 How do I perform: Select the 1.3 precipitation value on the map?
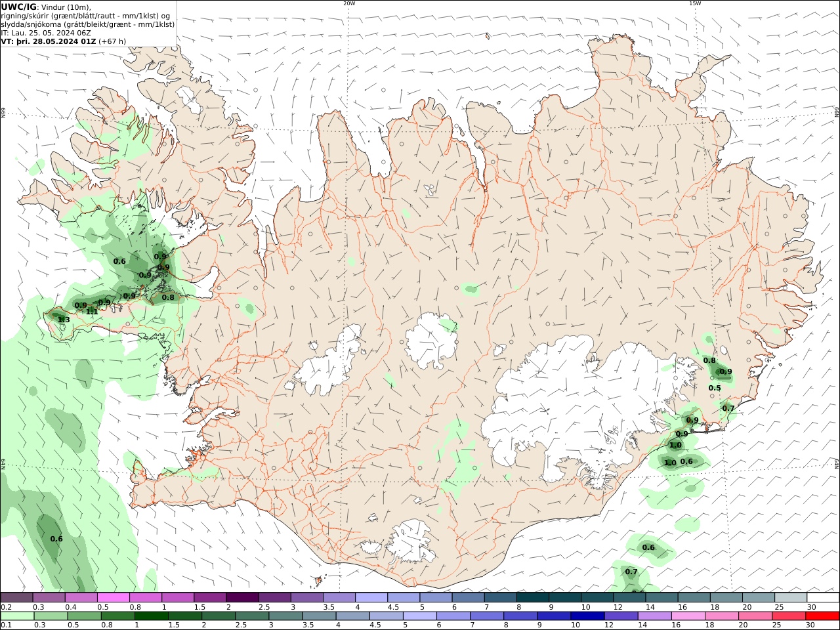click(x=64, y=320)
